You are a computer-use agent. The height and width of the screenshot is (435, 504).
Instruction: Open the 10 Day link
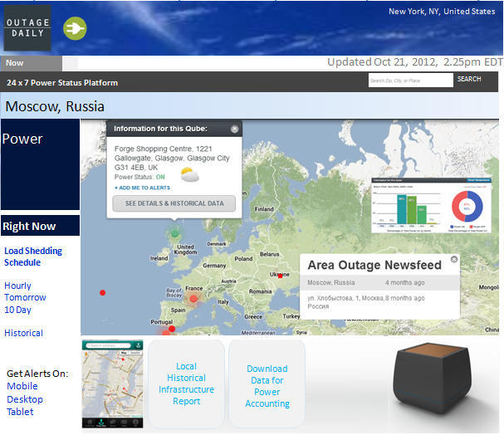click(17, 310)
